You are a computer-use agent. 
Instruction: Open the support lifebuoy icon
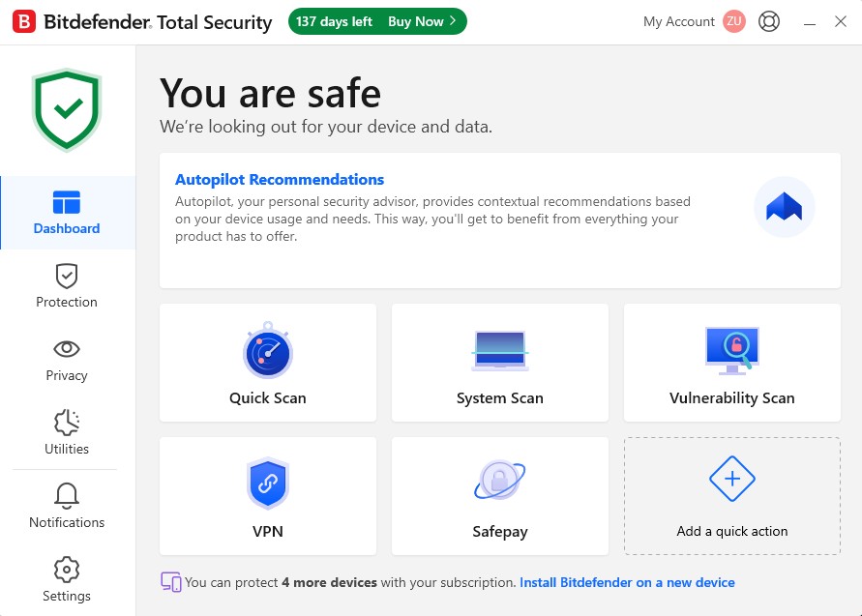click(x=769, y=21)
